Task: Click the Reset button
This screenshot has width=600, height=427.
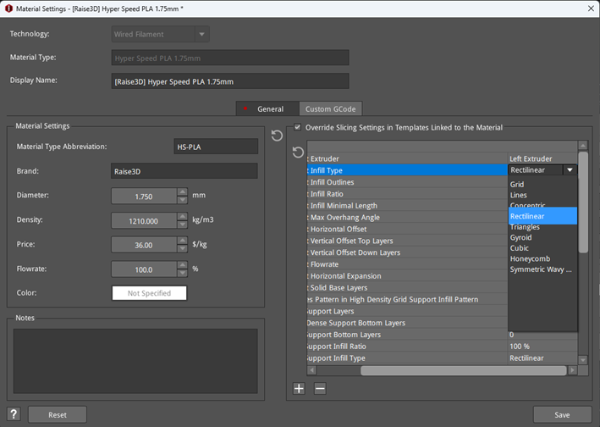Action: 57,414
